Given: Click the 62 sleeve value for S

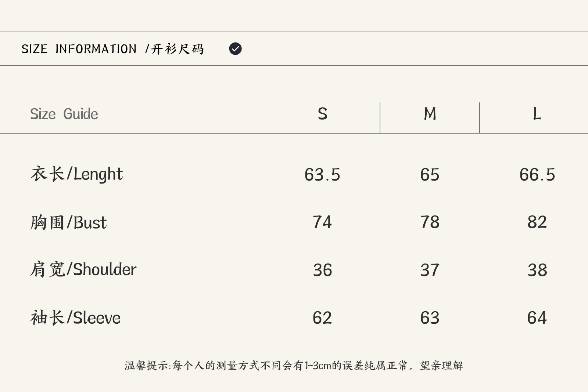Looking at the screenshot, I should pos(322,318).
